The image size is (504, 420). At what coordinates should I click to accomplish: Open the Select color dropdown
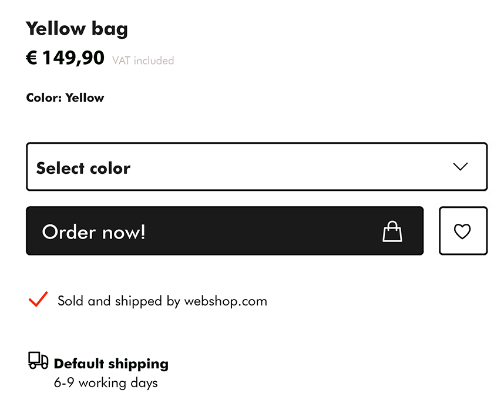pos(257,166)
